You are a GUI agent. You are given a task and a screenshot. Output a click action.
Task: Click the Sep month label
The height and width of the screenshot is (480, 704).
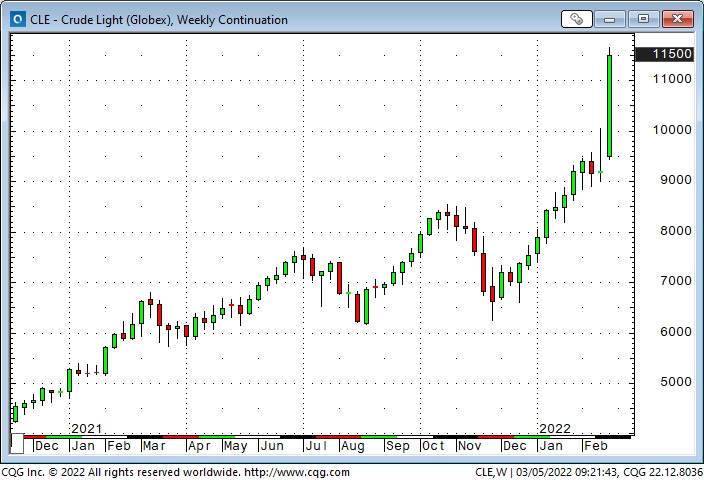pos(398,446)
